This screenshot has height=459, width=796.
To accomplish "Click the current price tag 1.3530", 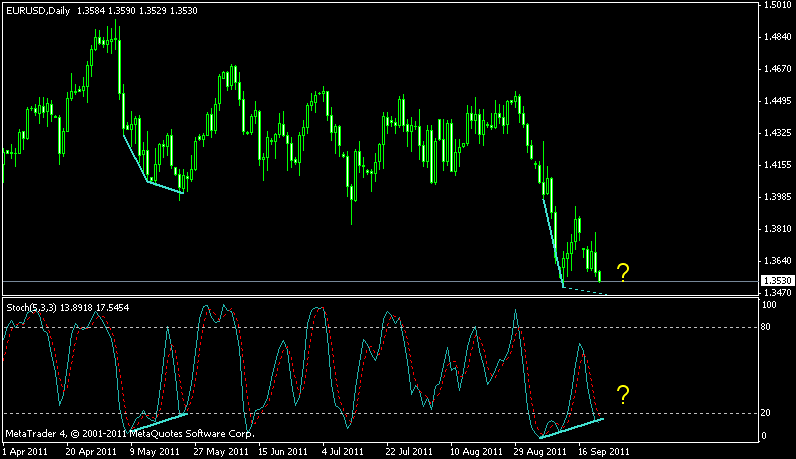I will click(777, 281).
